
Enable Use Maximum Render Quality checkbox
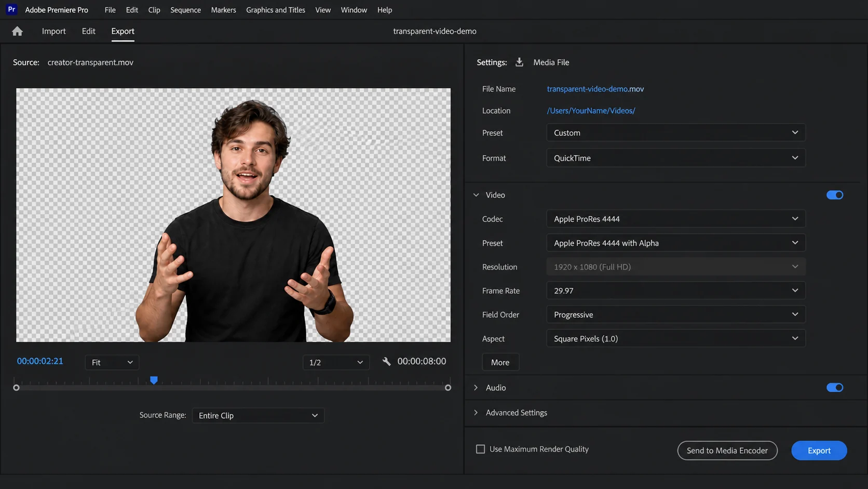481,449
